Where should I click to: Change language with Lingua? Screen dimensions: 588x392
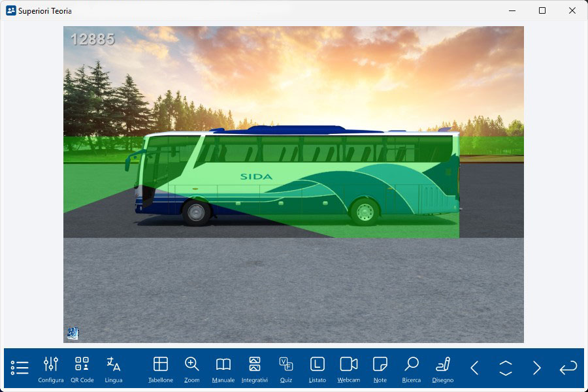(x=114, y=369)
